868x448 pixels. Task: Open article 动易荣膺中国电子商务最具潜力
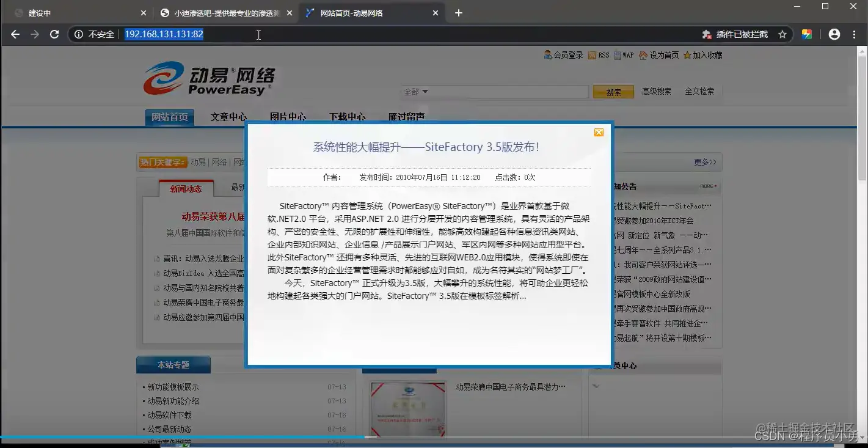(511, 387)
